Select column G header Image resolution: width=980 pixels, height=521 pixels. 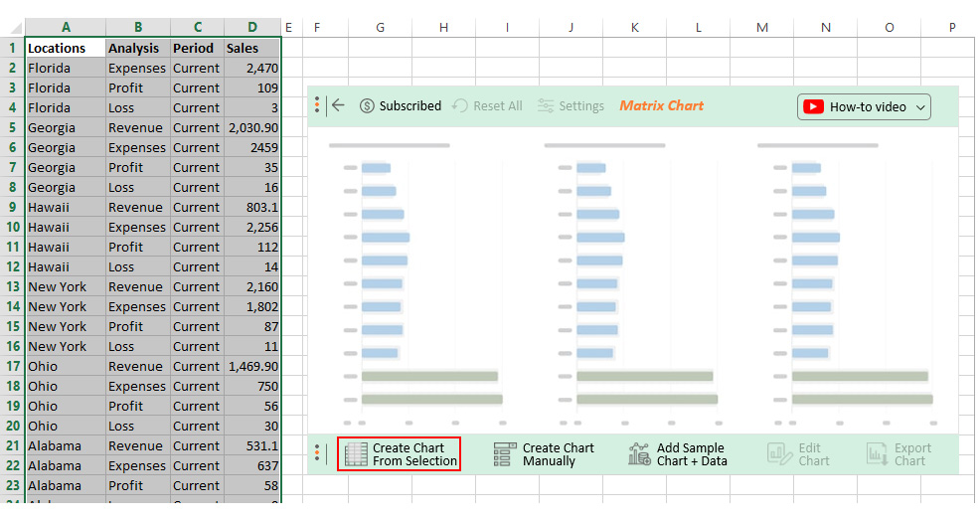pos(380,28)
